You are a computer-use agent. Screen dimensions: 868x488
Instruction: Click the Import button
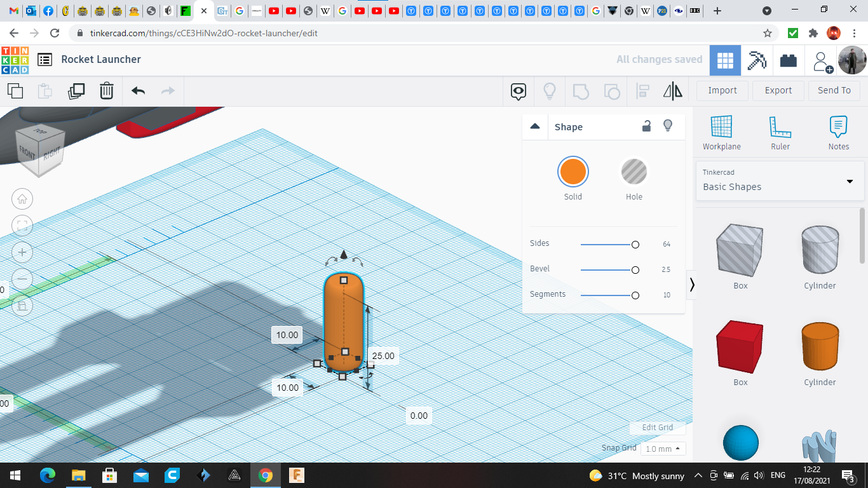click(x=722, y=90)
